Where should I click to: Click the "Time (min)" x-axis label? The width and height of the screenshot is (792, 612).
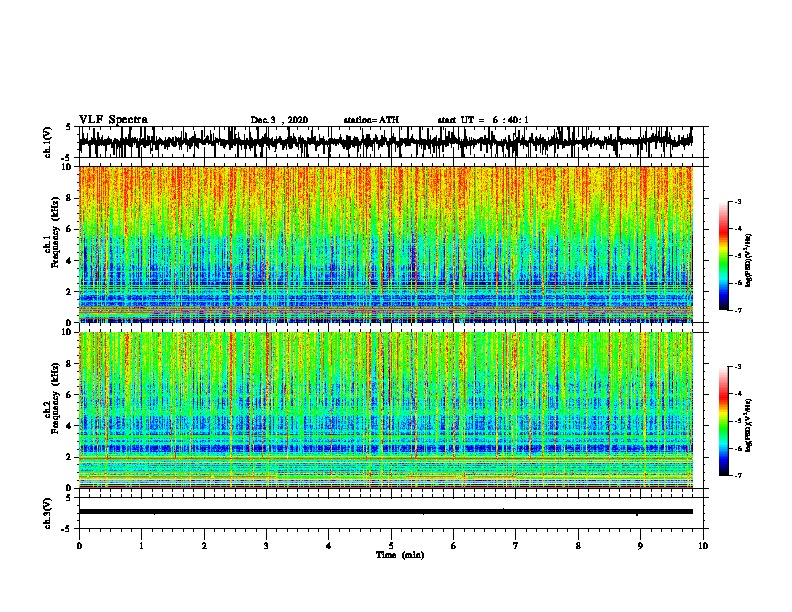tap(400, 555)
